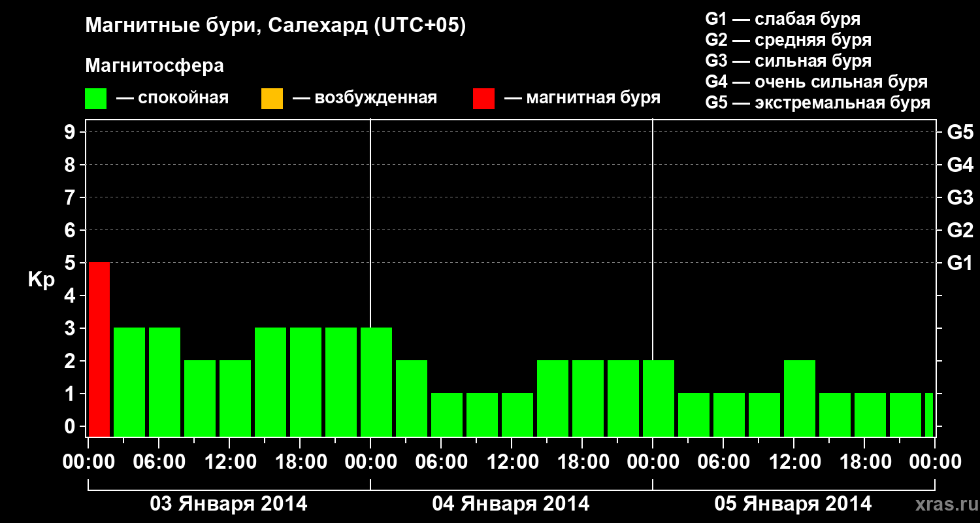Click the '— магнитная буря' legend label
This screenshot has height=523, width=980.
point(582,98)
